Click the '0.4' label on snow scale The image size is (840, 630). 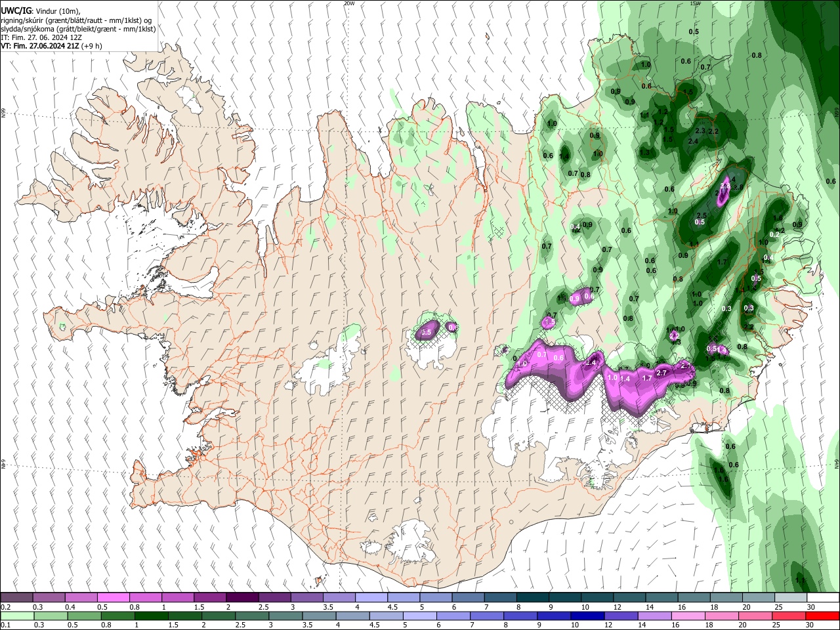70,607
